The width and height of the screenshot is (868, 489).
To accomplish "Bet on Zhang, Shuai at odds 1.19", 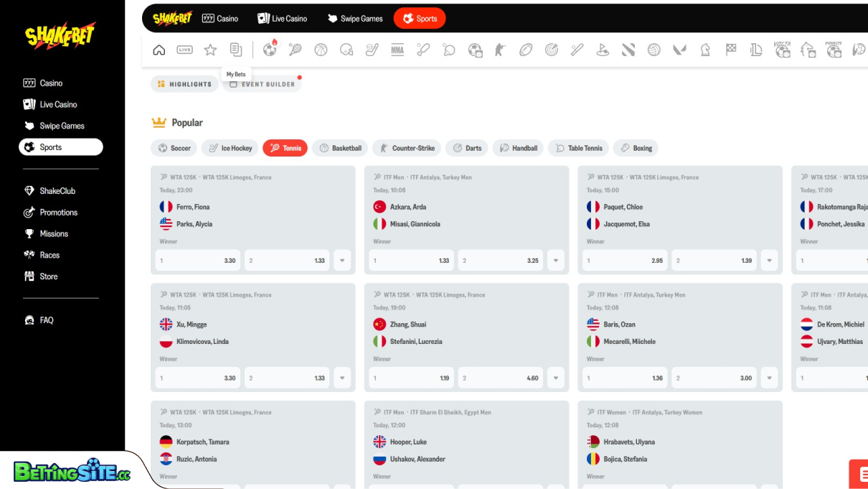I will click(411, 378).
